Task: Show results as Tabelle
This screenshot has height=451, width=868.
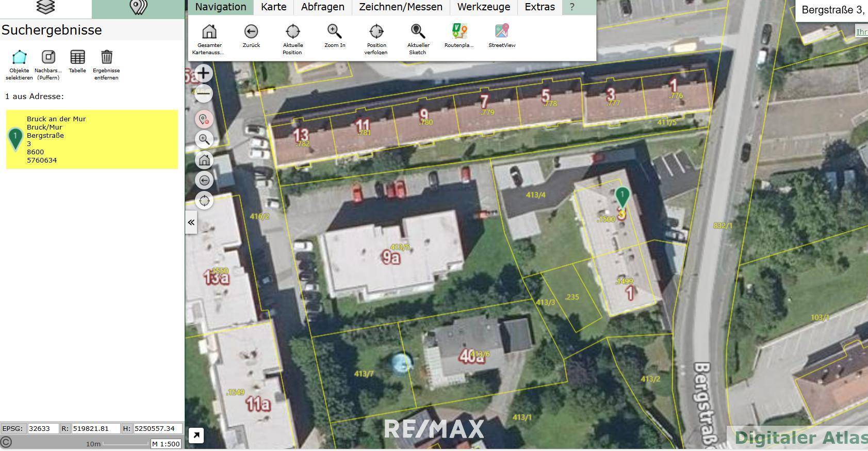Action: point(77,62)
